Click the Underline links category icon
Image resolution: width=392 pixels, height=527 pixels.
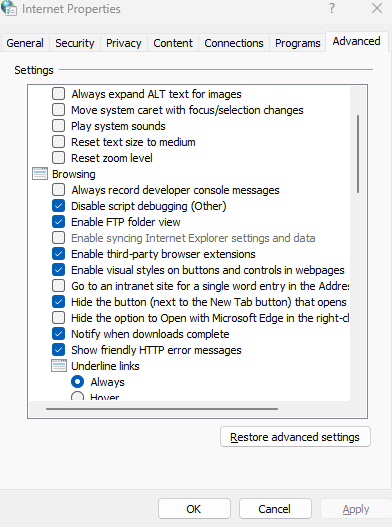59,366
